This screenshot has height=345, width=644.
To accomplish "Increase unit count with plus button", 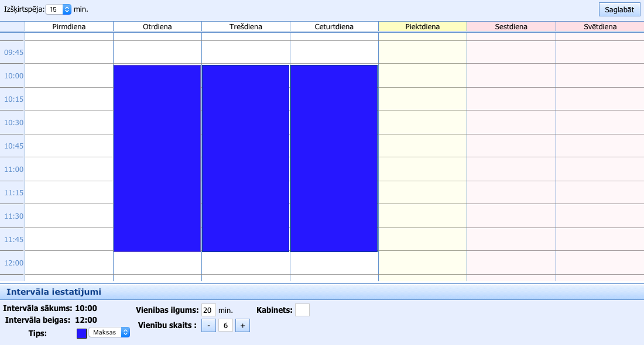I will coord(242,326).
